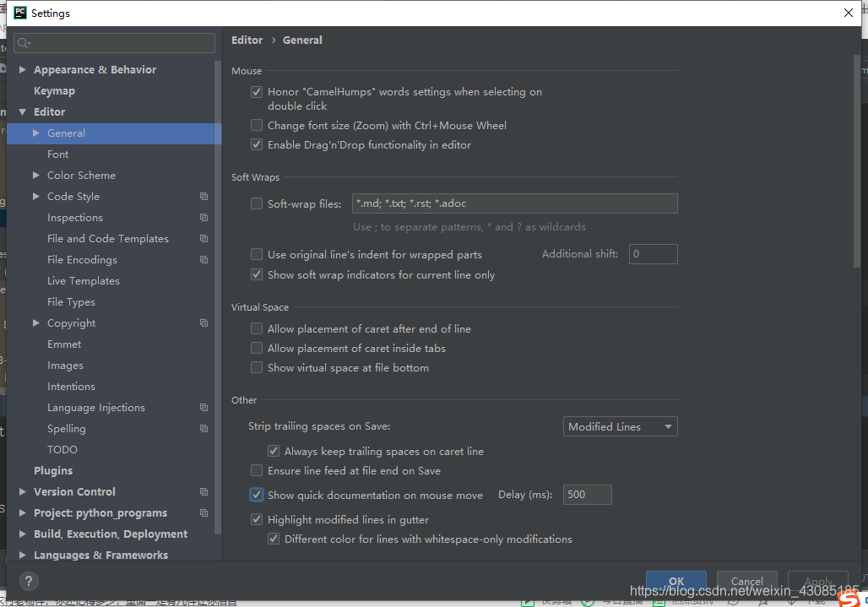The height and width of the screenshot is (607, 868).
Task: Toggle Show soft wrap indicators for current line only
Action: tap(257, 274)
